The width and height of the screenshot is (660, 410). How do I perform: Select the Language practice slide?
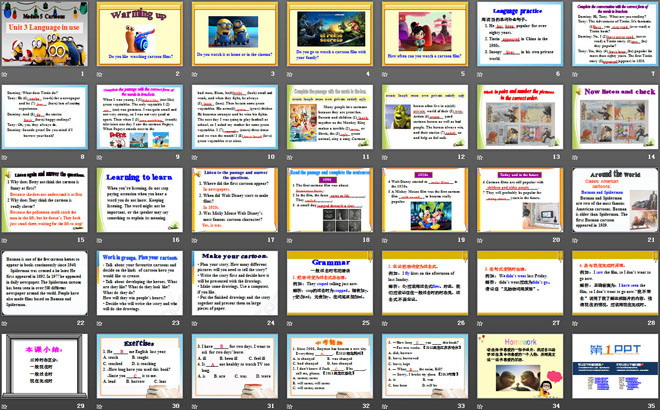point(520,34)
